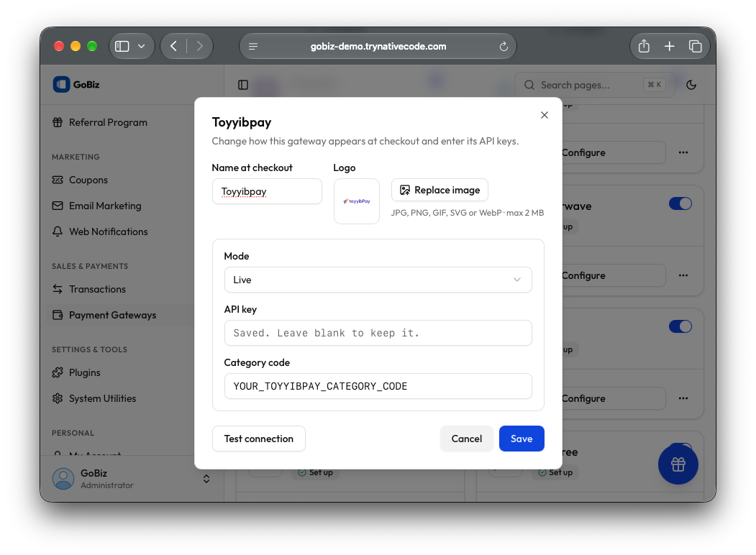
Task: Open more options on the wave card
Action: coord(683,275)
